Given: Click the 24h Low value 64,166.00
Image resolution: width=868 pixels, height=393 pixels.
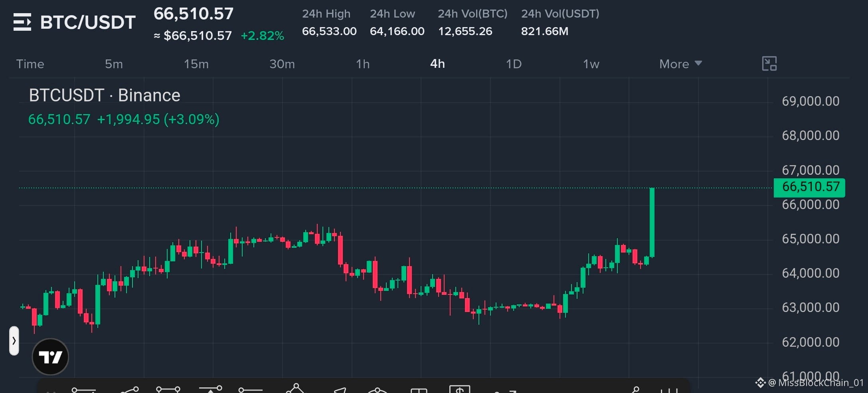Looking at the screenshot, I should [x=397, y=31].
